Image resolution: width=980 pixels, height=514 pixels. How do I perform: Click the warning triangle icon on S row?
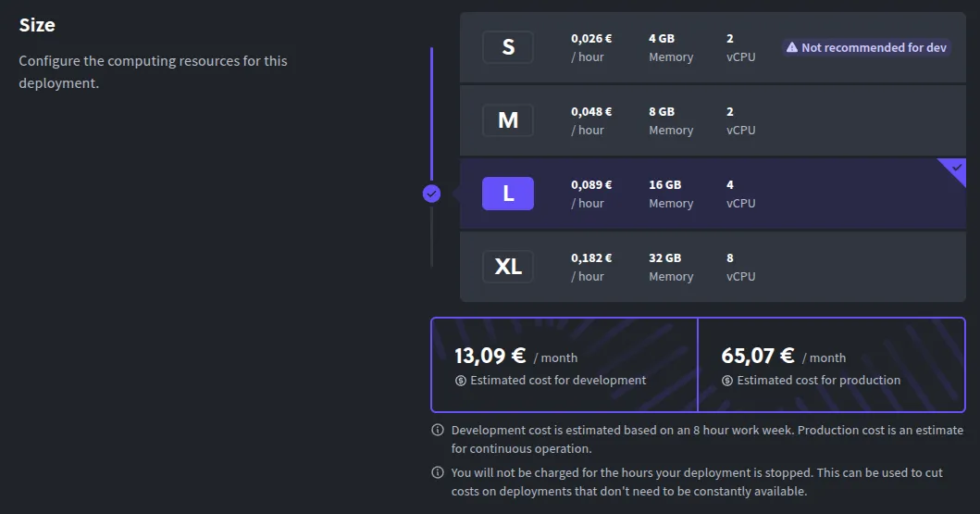792,47
